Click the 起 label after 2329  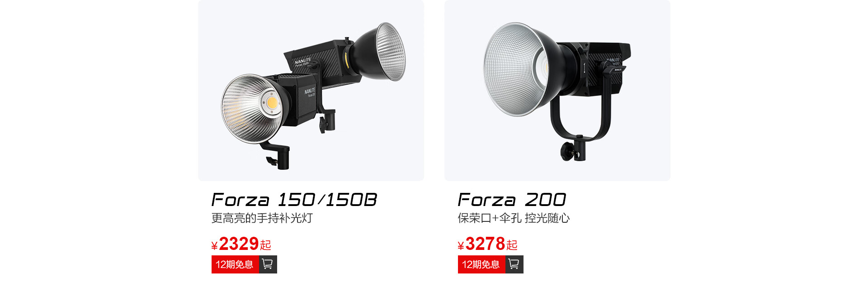point(266,245)
